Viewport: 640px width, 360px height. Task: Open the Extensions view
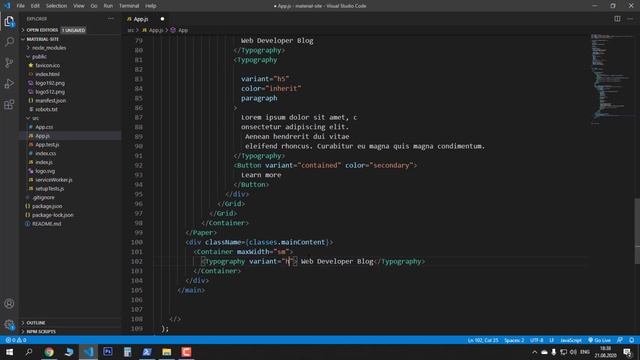[x=9, y=104]
